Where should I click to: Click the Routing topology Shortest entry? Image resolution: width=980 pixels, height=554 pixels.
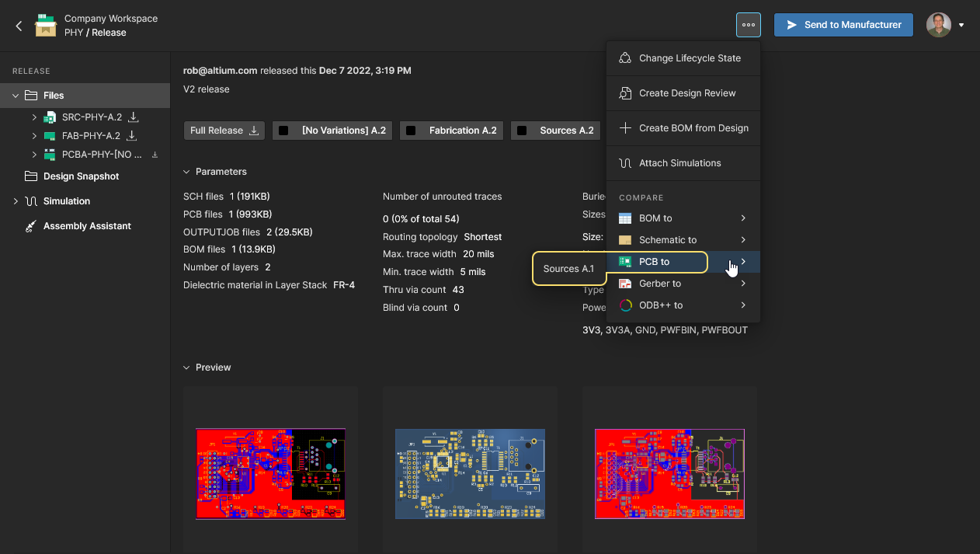pos(443,237)
